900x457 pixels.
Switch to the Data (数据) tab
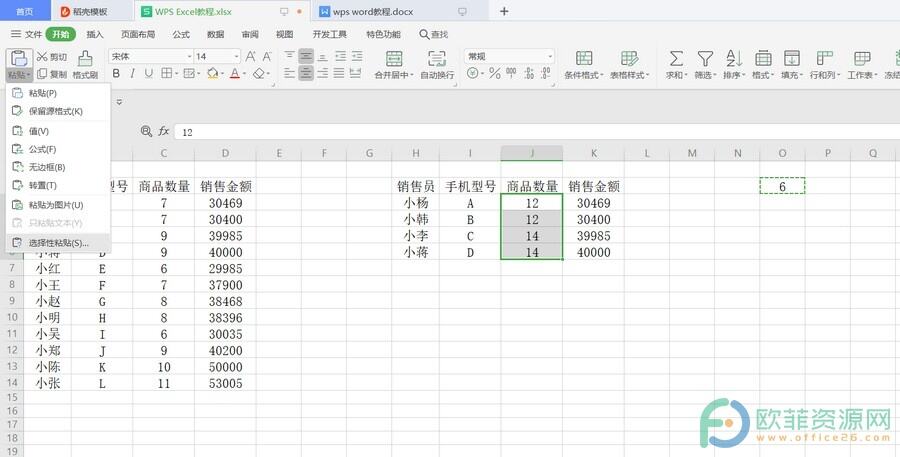click(215, 34)
